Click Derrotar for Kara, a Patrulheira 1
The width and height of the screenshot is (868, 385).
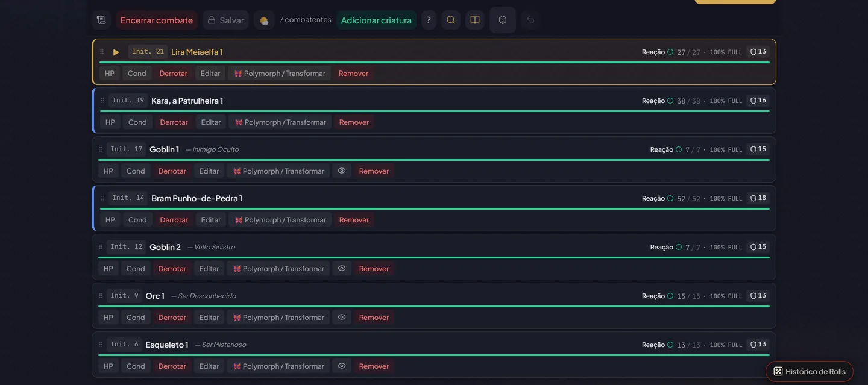[174, 122]
